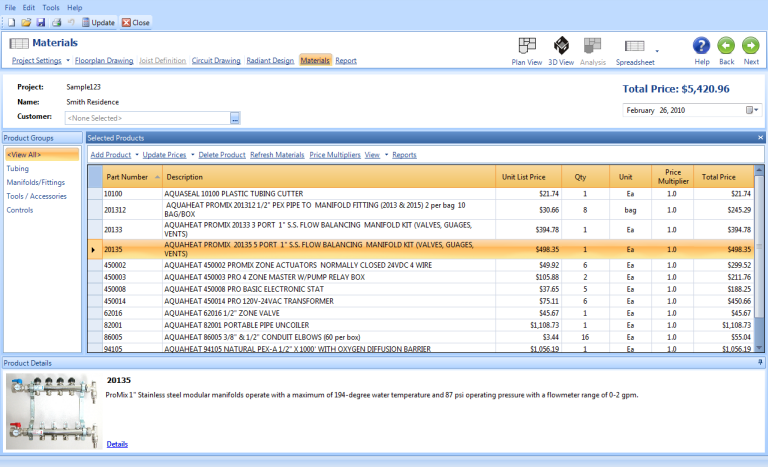This screenshot has height=467, width=768.
Task: Click the manifold product thumbnail image
Action: [x=52, y=412]
